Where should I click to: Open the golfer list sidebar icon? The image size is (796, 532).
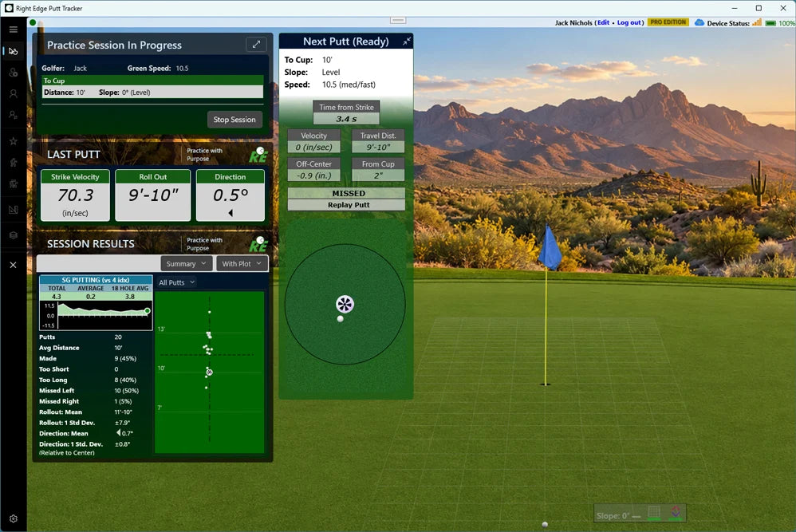tap(14, 115)
